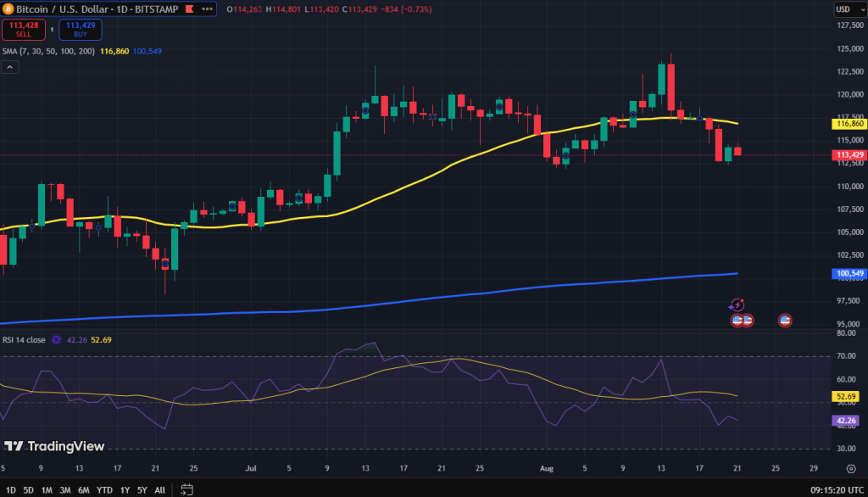The width and height of the screenshot is (868, 497).
Task: Select the 1M time range
Action: (47, 490)
